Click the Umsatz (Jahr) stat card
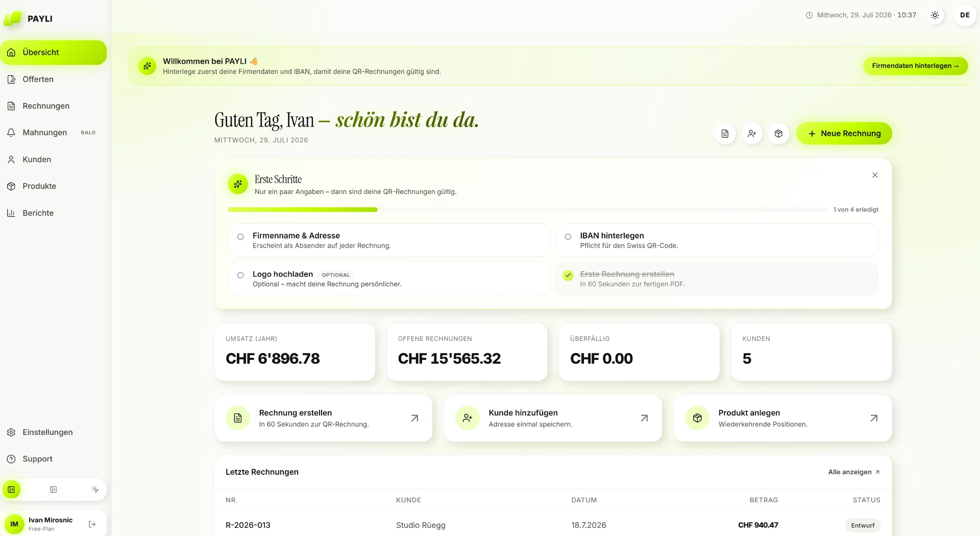The width and height of the screenshot is (980, 536). point(295,352)
